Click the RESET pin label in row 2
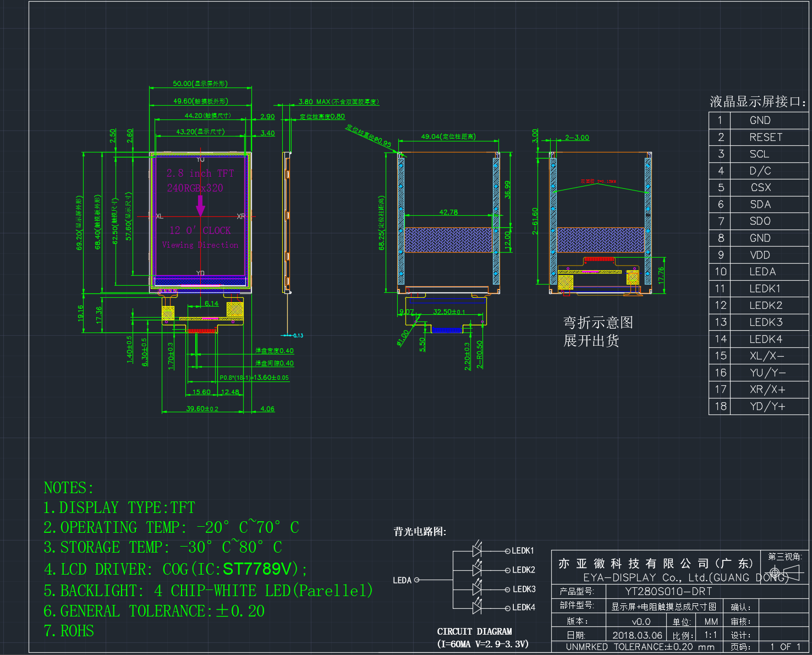 (765, 137)
